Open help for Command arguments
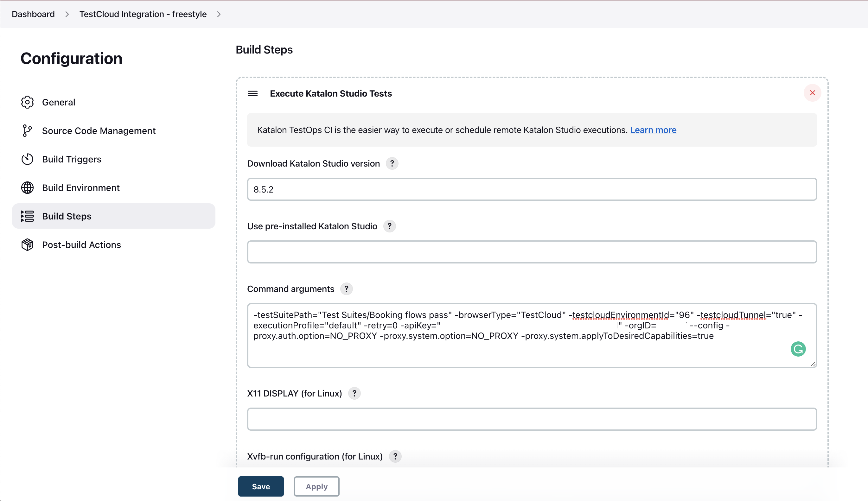Screen dimensions: 868x501 (x=346, y=289)
